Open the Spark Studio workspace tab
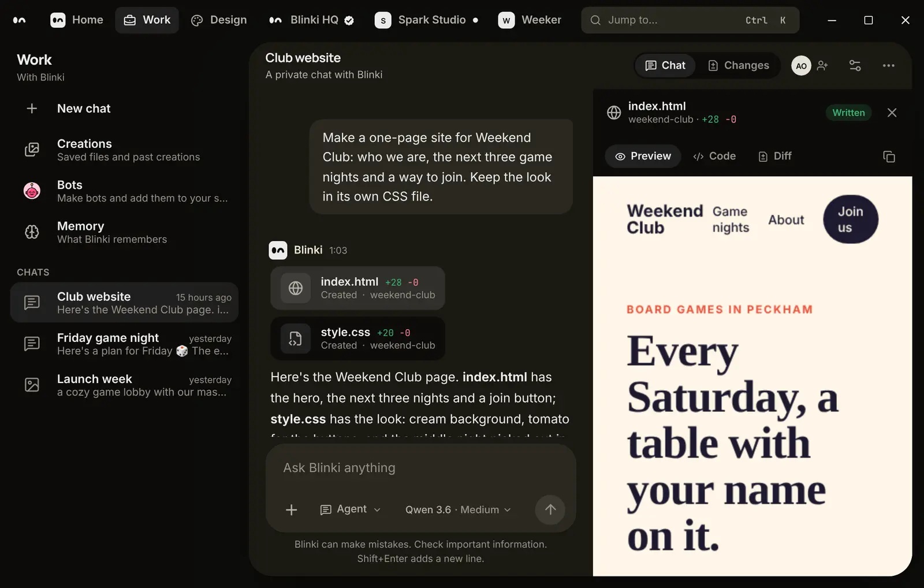924x588 pixels. (427, 20)
